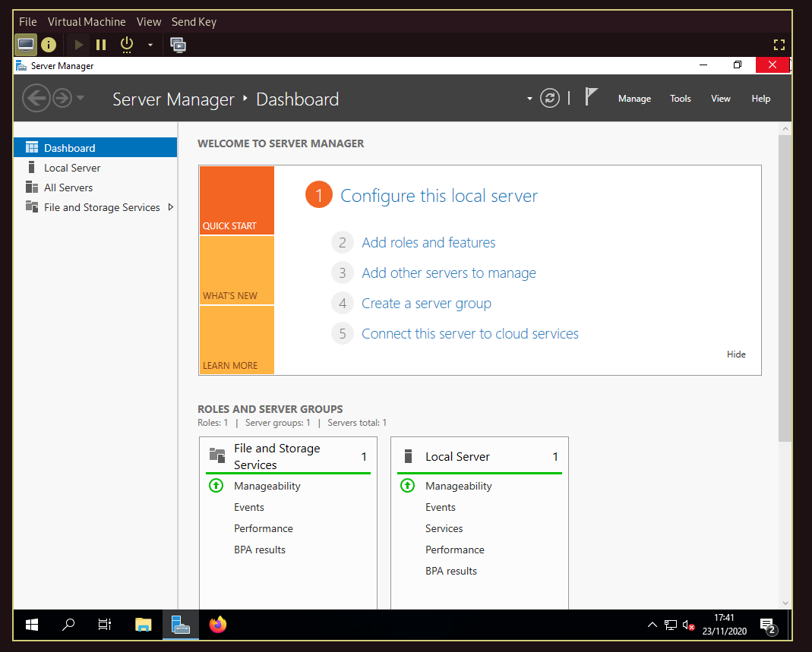Open the Server Manager View menu beside Help
This screenshot has height=652, width=812.
coord(720,99)
